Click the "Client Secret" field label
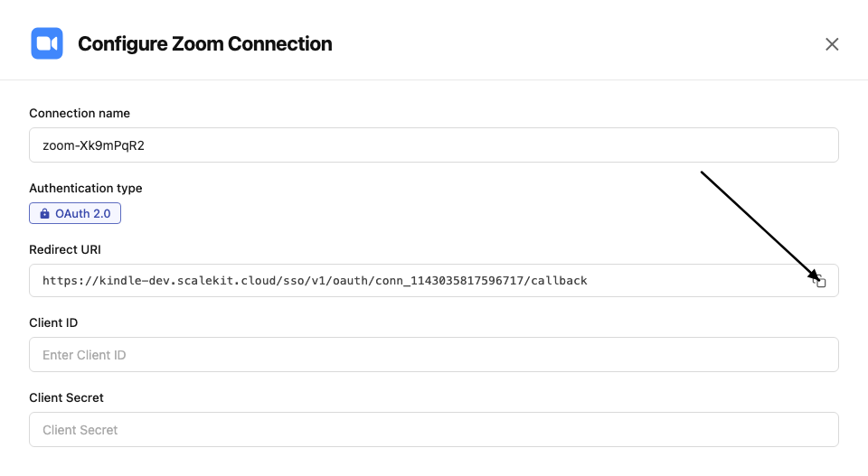The image size is (868, 476). [66, 397]
